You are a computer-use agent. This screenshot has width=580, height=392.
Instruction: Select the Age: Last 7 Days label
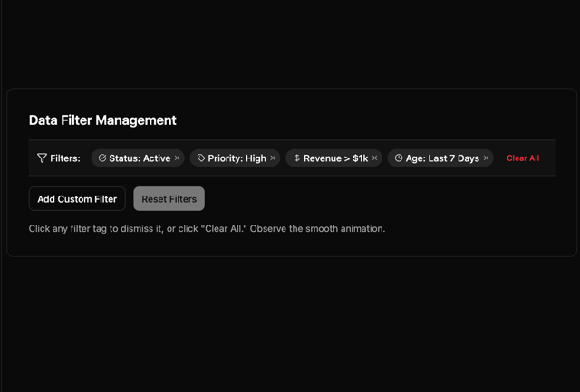pyautogui.click(x=442, y=158)
